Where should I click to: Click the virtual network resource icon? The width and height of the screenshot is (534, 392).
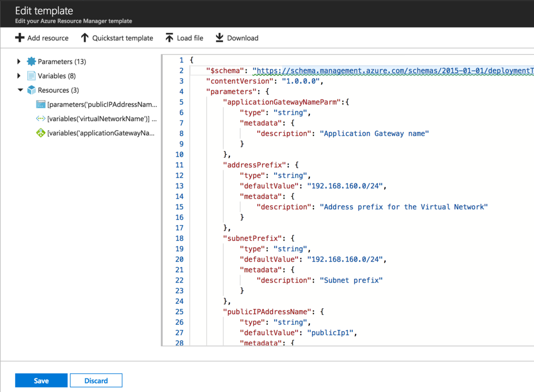(x=41, y=119)
